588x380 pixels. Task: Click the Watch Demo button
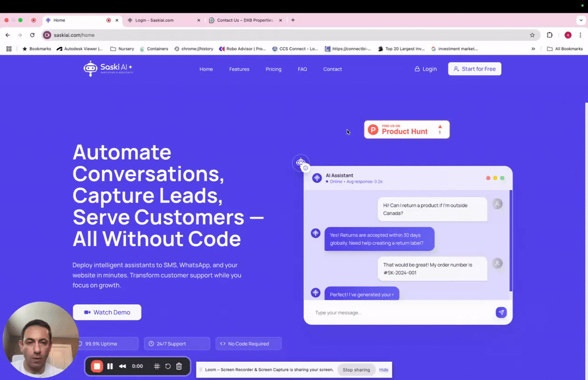click(x=107, y=312)
